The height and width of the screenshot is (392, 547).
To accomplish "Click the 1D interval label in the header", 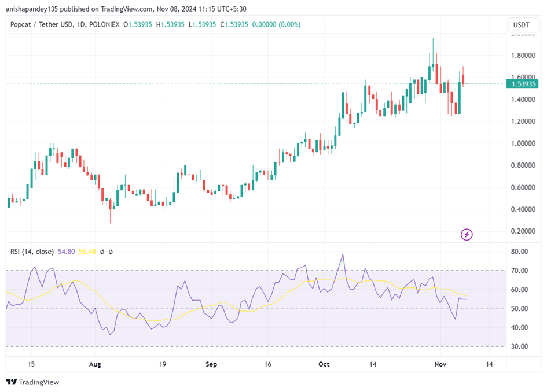I will point(80,24).
